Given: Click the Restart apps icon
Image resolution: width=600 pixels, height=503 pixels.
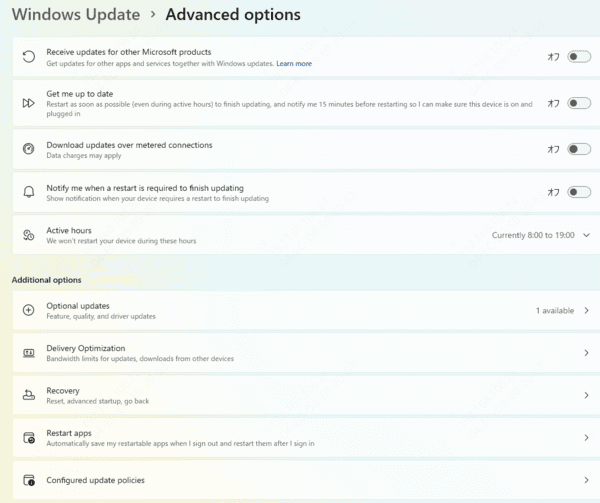Looking at the screenshot, I should [29, 438].
